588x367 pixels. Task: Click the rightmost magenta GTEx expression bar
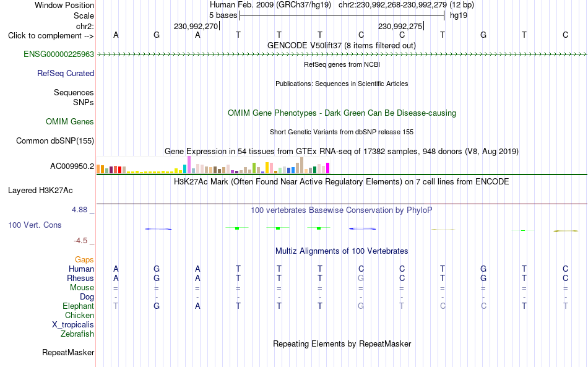coord(328,168)
